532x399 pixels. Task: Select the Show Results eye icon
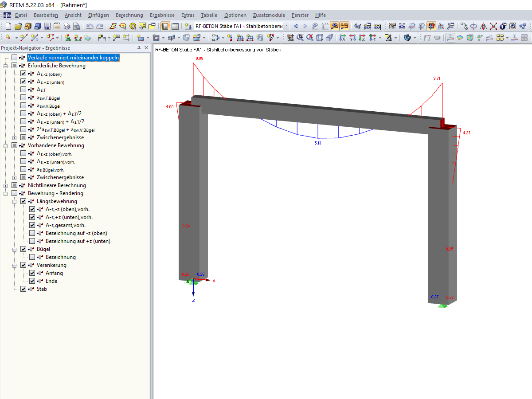click(x=334, y=26)
